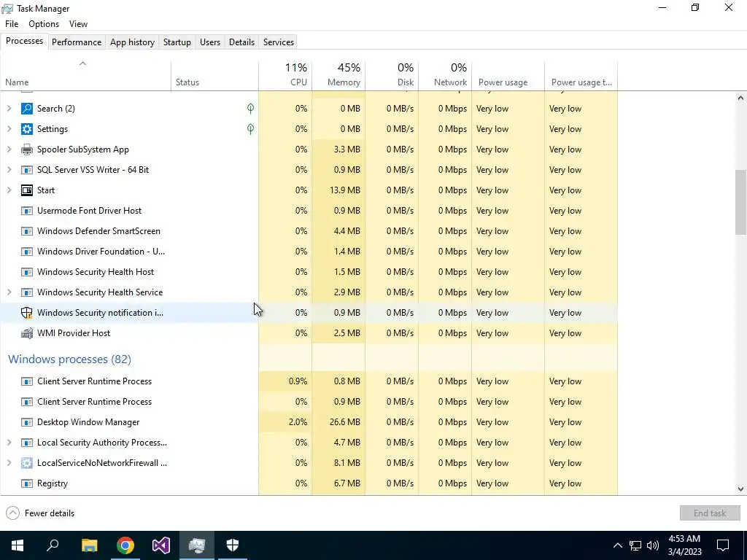Screen dimensions: 747x560
Task: Click the network icon in system tray
Action: pyautogui.click(x=635, y=545)
